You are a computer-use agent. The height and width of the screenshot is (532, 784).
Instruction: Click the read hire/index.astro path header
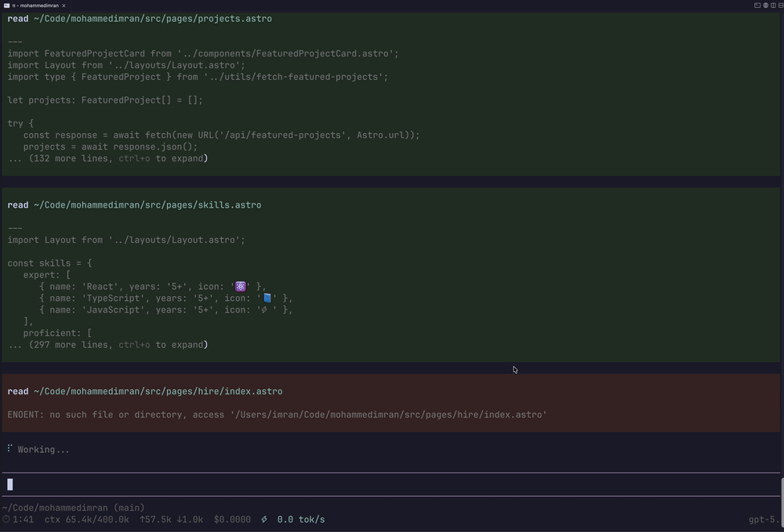coord(145,391)
